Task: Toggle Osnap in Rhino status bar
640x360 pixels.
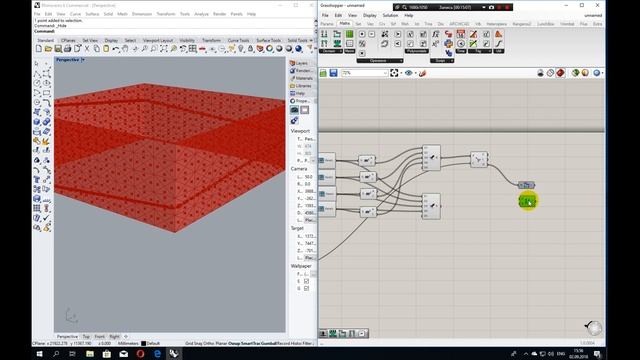Action: pyautogui.click(x=234, y=343)
